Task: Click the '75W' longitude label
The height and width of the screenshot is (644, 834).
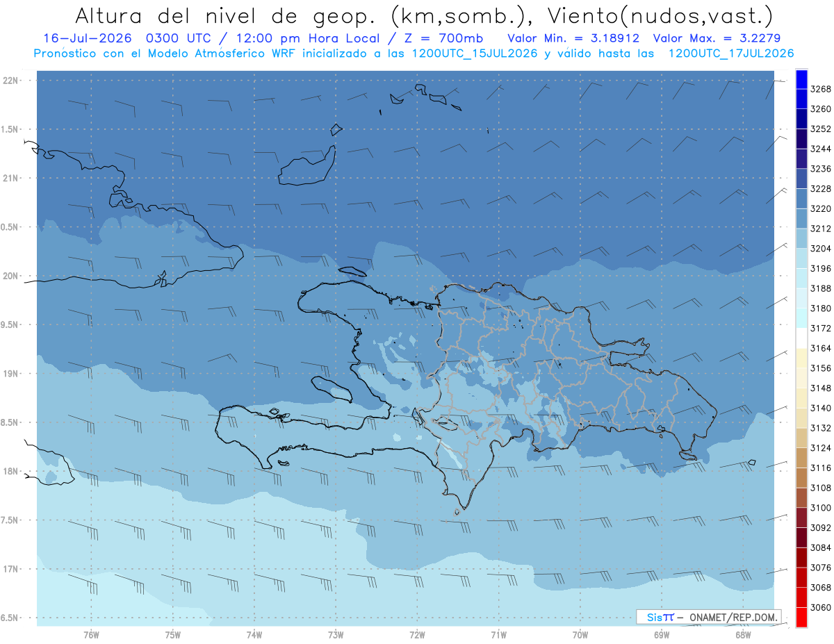Action: click(x=173, y=635)
